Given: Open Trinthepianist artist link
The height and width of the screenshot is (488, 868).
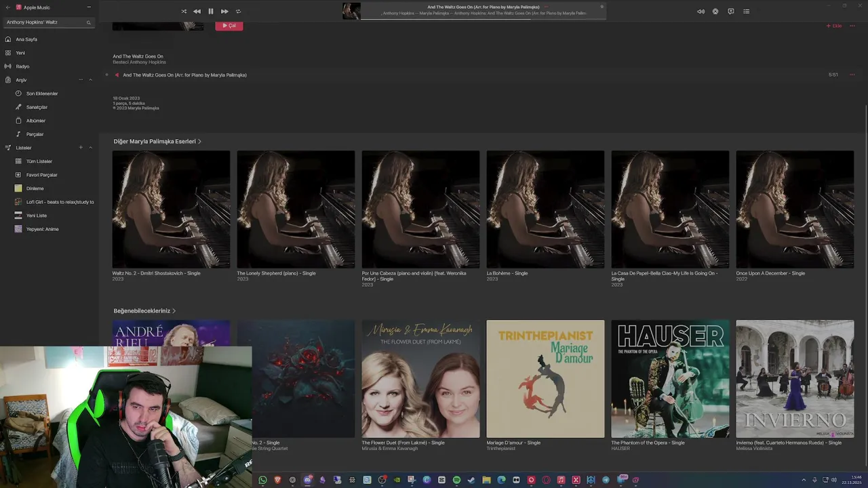Looking at the screenshot, I should point(500,449).
